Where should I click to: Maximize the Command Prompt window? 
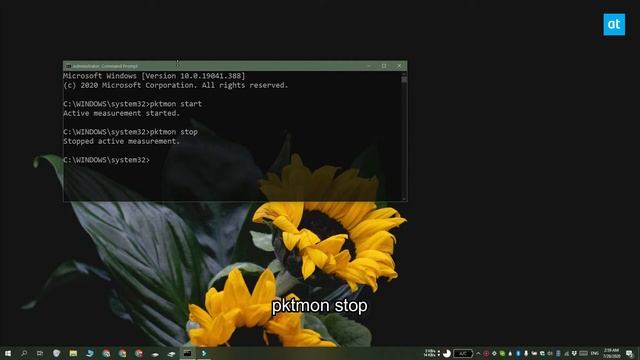tap(384, 66)
